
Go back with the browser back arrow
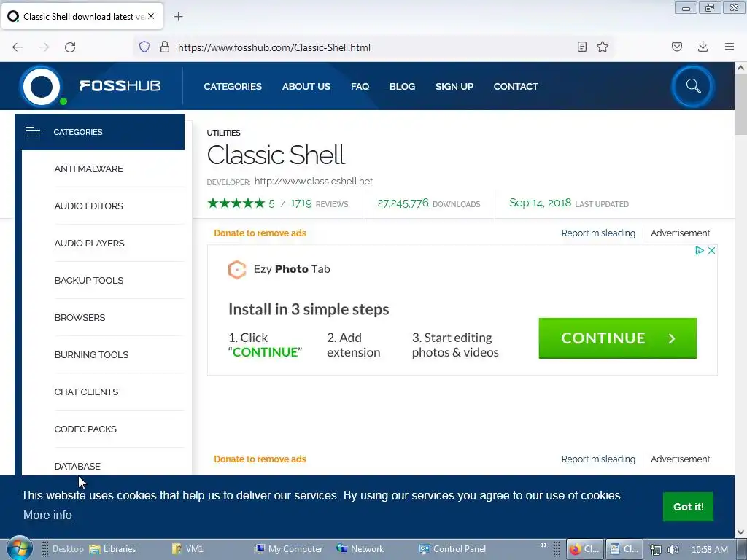(18, 47)
